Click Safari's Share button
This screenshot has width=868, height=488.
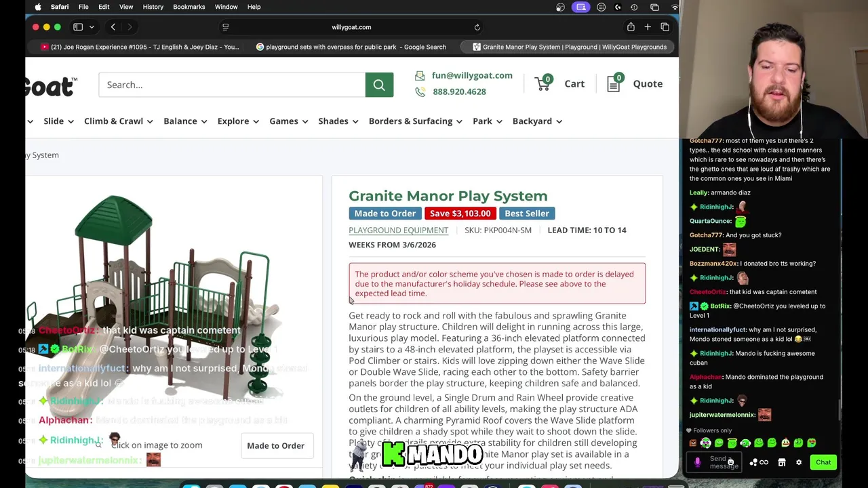tap(631, 27)
